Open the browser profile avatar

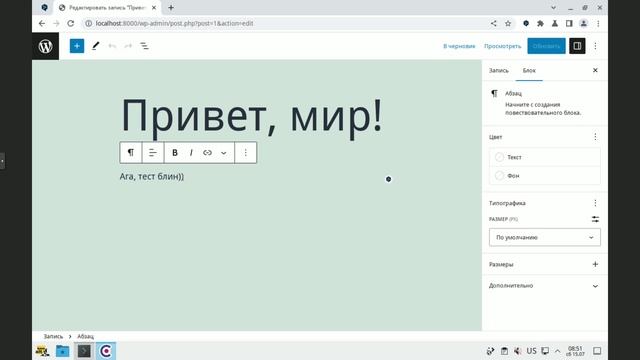click(x=584, y=23)
